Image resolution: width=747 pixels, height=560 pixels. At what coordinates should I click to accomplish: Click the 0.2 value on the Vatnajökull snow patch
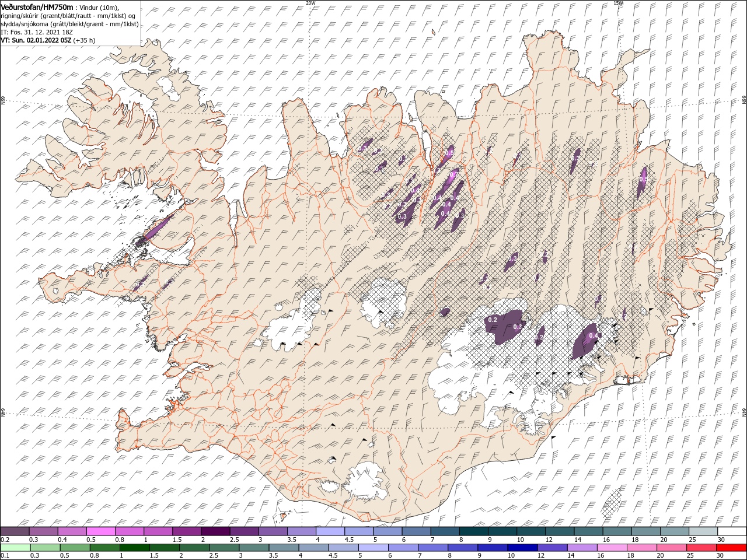492,320
